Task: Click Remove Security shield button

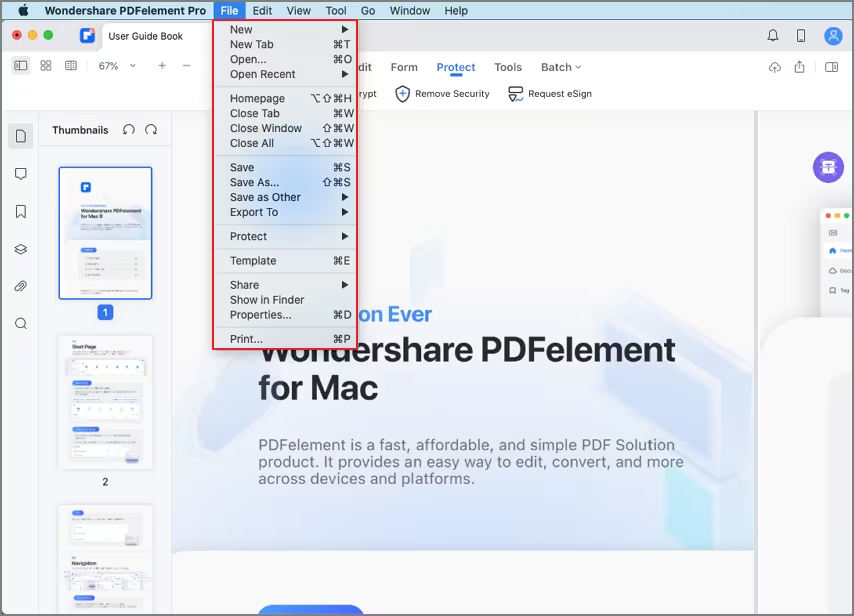Action: pos(442,94)
